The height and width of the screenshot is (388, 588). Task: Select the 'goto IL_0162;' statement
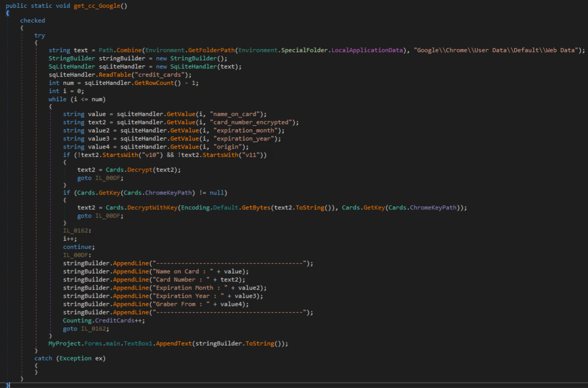pyautogui.click(x=86, y=329)
